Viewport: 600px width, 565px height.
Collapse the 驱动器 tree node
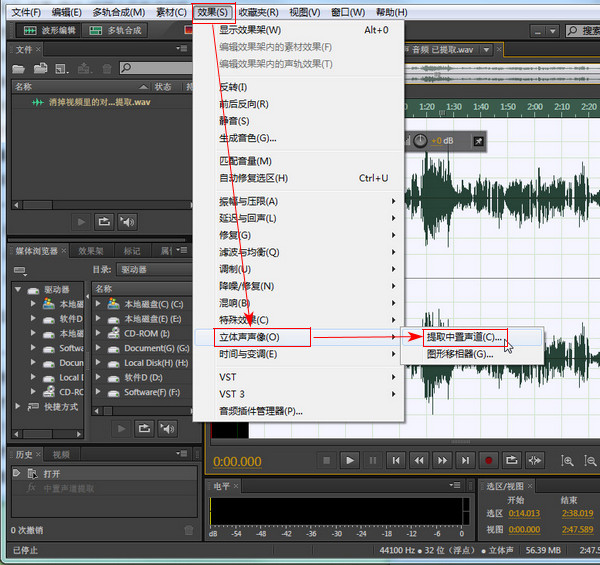tap(18, 290)
